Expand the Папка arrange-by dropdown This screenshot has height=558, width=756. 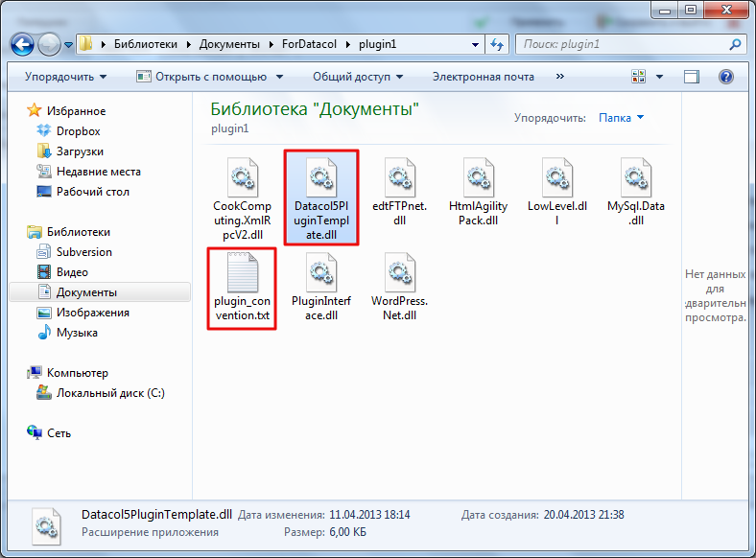click(621, 118)
